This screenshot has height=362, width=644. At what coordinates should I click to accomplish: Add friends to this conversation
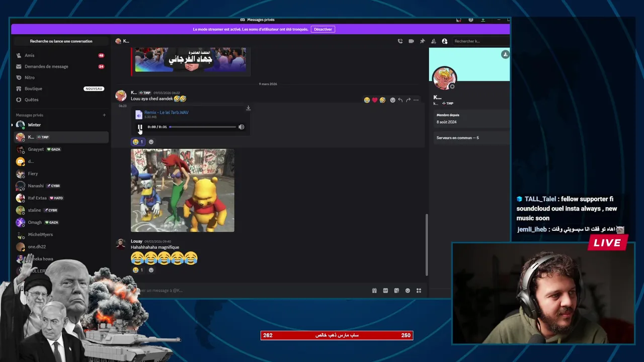[x=433, y=41]
